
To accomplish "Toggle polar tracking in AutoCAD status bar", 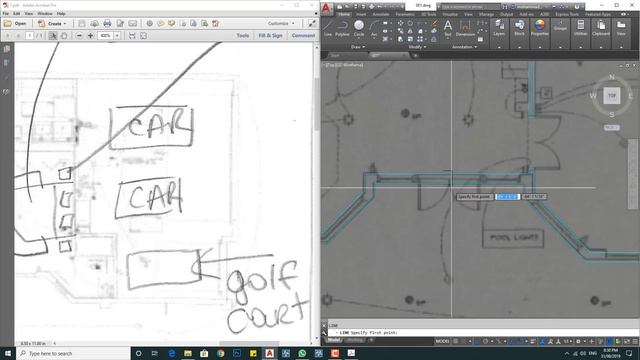I will [x=486, y=341].
